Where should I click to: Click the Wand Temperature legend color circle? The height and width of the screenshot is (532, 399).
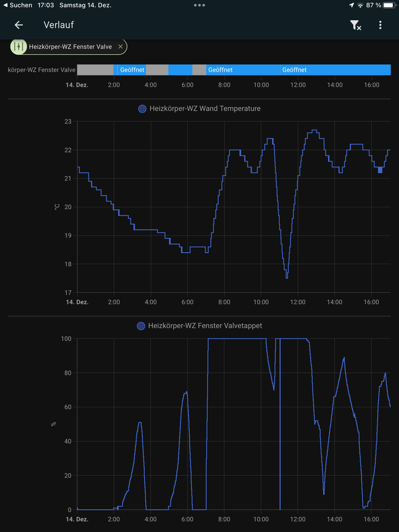coord(142,109)
